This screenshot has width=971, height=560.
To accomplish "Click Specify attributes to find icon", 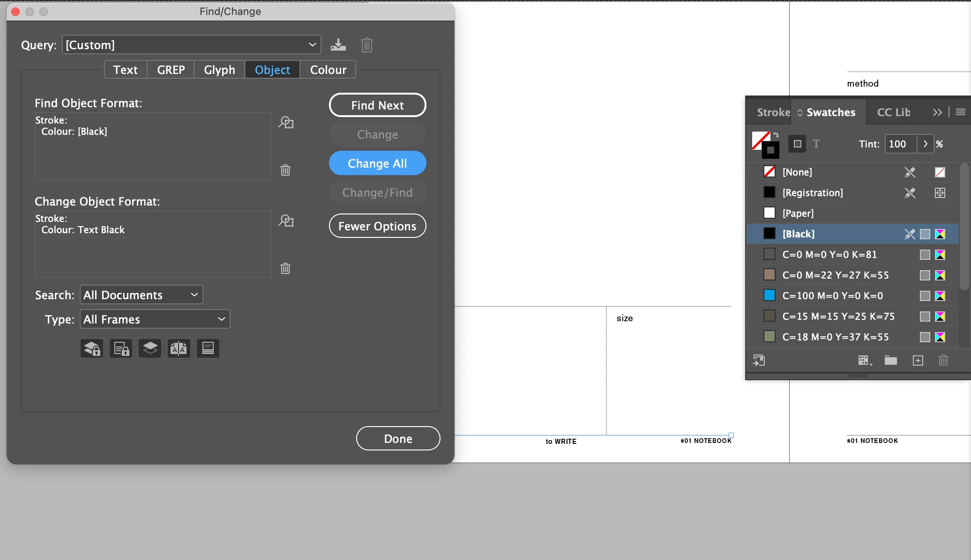I will point(286,123).
